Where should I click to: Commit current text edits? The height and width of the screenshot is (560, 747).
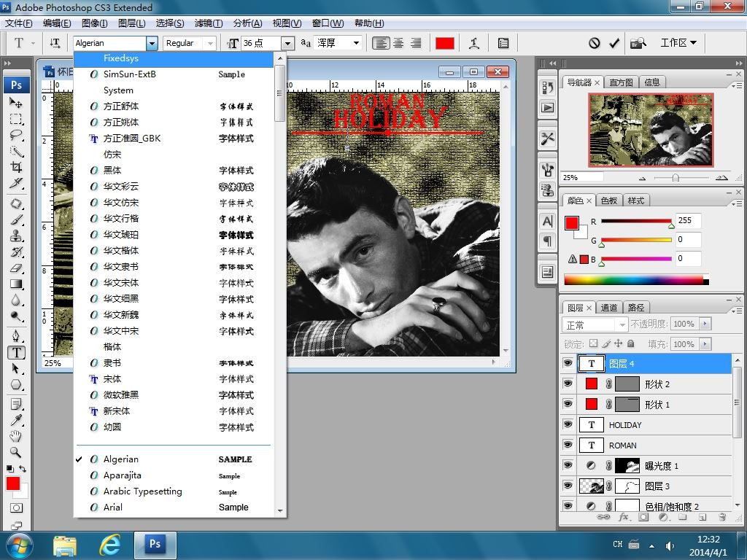coord(614,43)
